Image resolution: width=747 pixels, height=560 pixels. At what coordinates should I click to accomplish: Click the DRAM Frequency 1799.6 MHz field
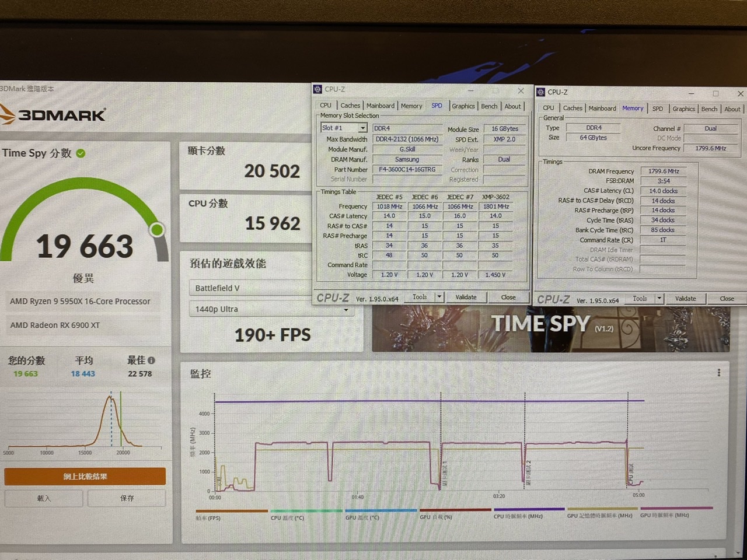664,171
